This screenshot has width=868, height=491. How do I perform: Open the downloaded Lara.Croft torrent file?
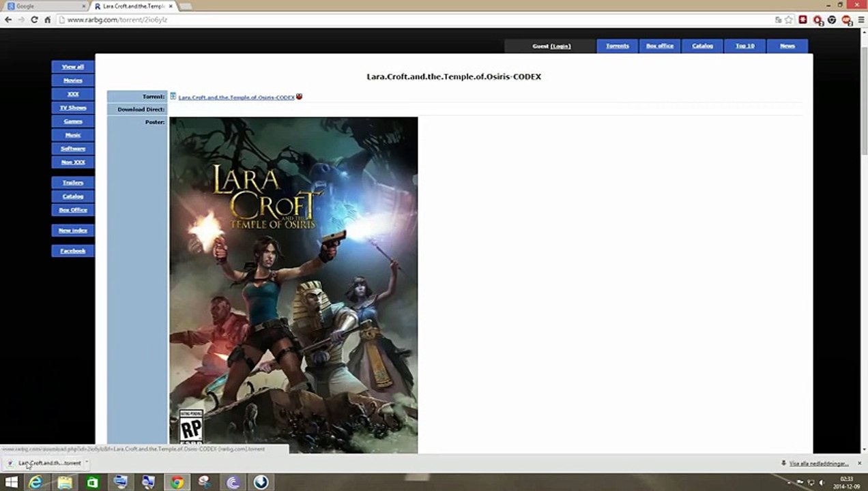44,463
